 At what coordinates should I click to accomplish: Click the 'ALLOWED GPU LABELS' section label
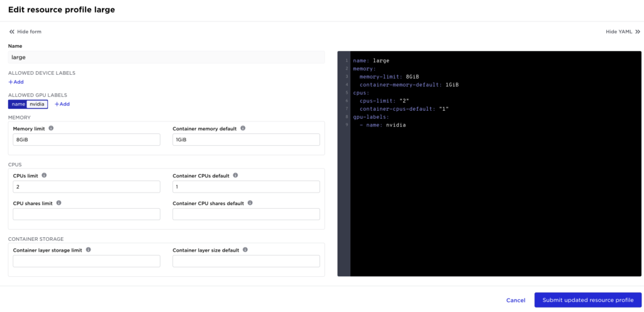coord(37,95)
